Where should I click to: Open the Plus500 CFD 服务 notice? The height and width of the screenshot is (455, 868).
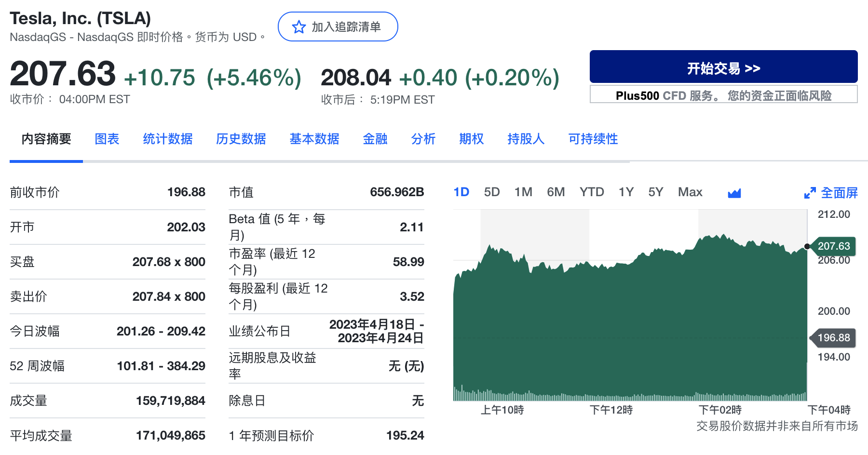coord(723,94)
